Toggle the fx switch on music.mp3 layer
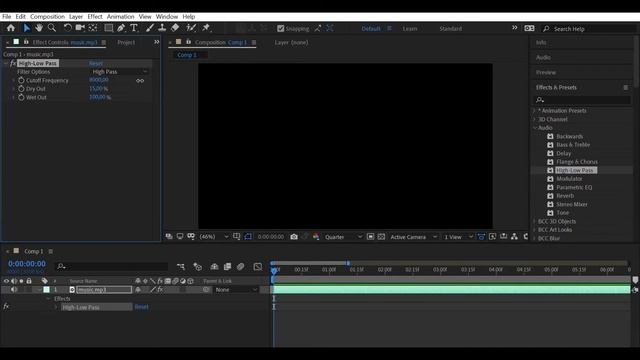 pos(160,289)
